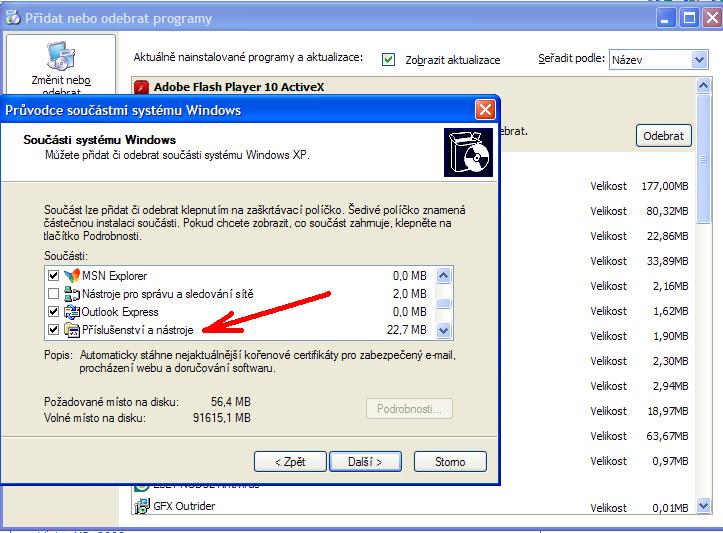The width and height of the screenshot is (723, 533).
Task: Select Příslušenství a nástroje row text
Action: point(138,330)
